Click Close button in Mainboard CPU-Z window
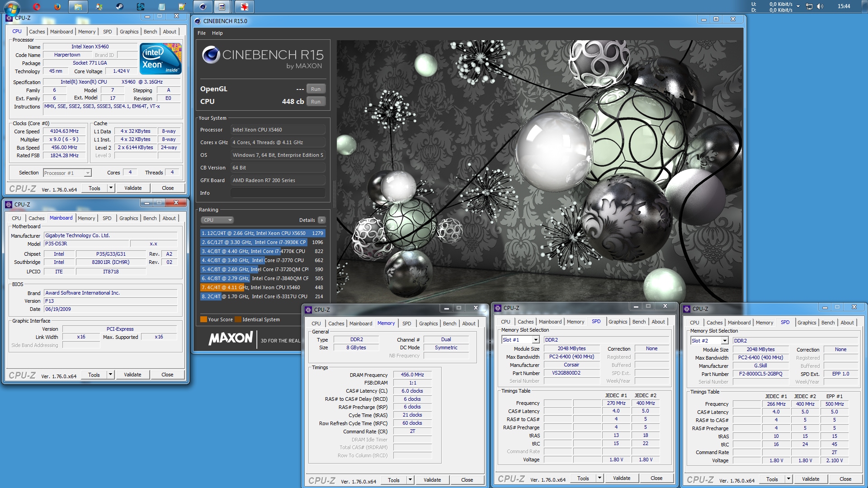Image resolution: width=868 pixels, height=488 pixels. point(167,375)
